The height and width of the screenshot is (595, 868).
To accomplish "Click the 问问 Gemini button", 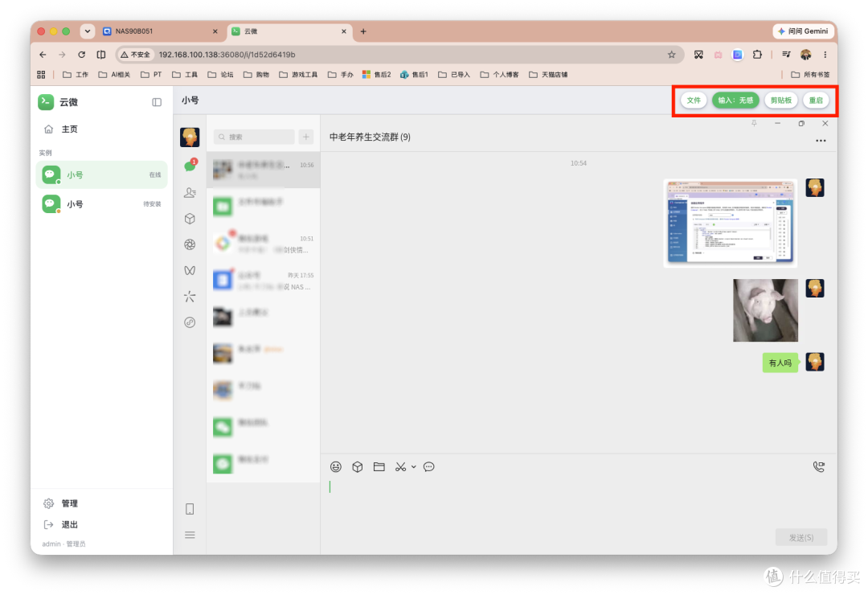I will (803, 31).
